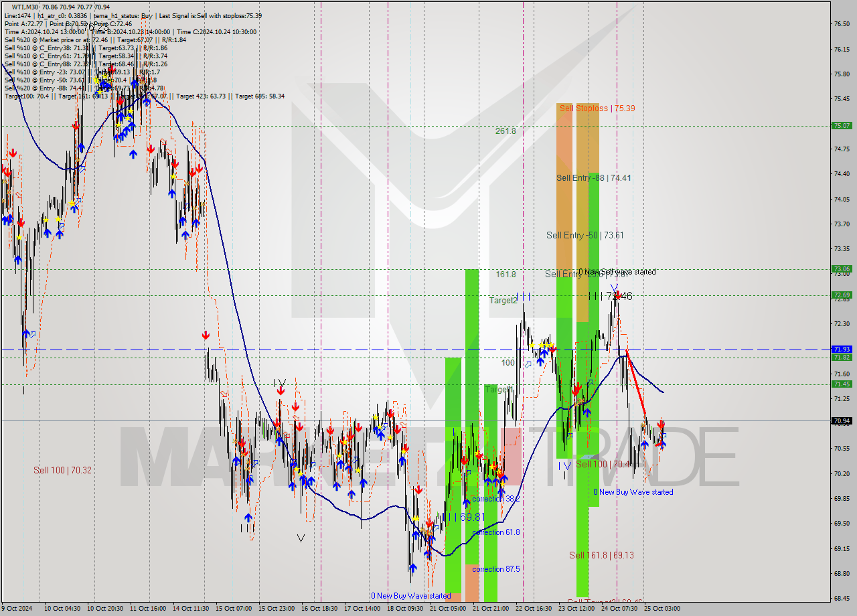The width and height of the screenshot is (857, 616).
Task: Click the '24 Oct 07:30' time label
Action: click(x=619, y=609)
